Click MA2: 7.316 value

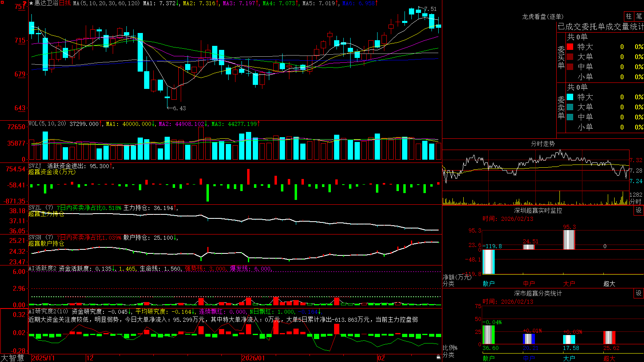tap(201, 3)
